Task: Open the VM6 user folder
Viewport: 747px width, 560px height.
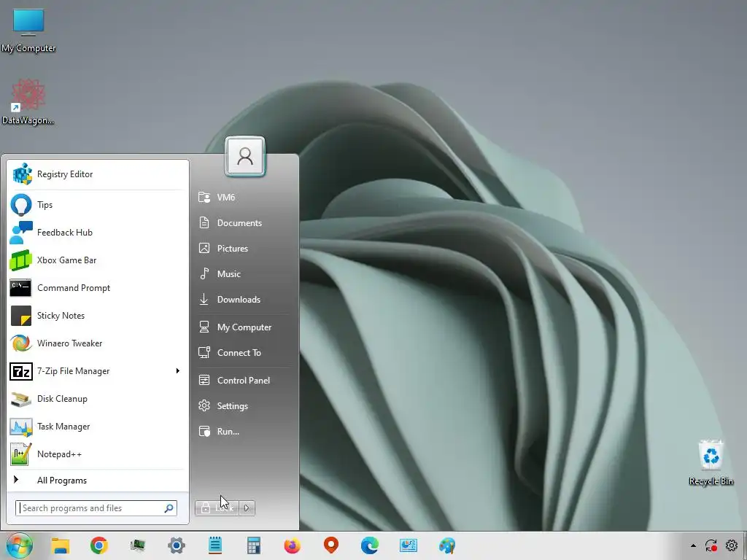Action: [244, 197]
